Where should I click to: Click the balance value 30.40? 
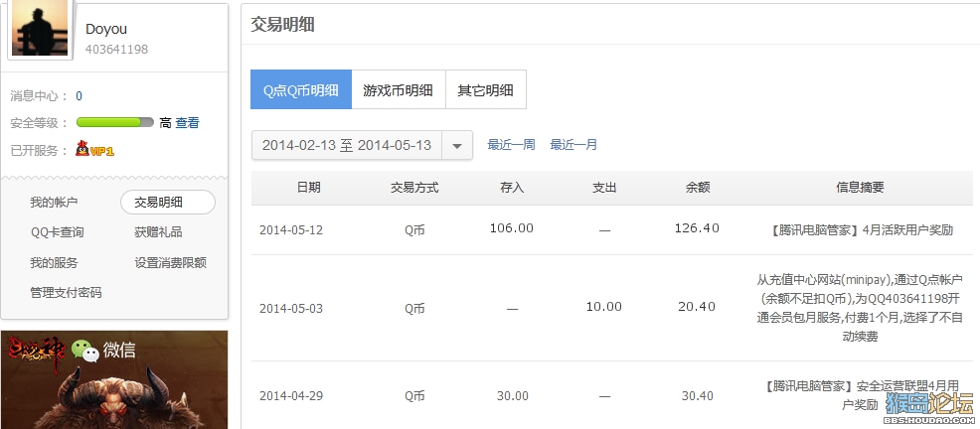(x=698, y=396)
